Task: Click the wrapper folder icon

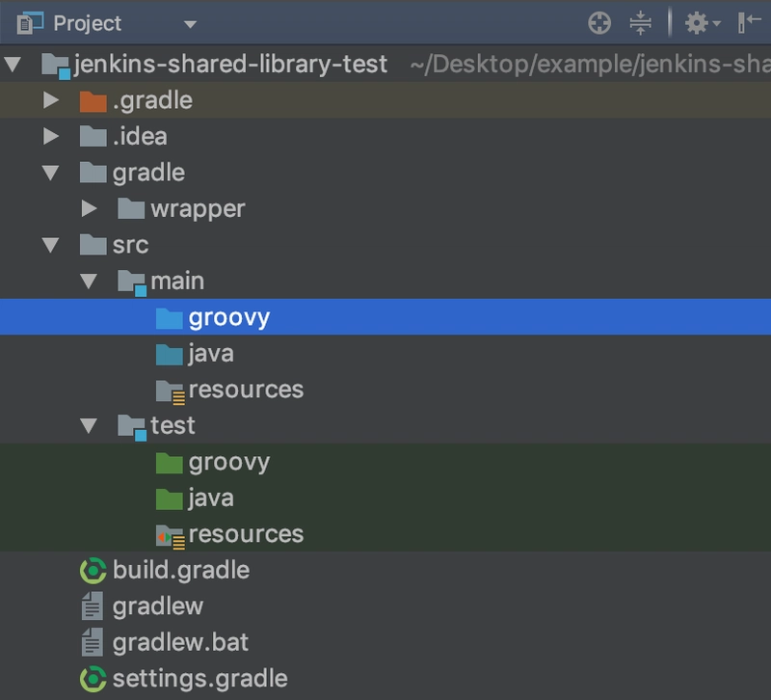Action: pyautogui.click(x=131, y=208)
